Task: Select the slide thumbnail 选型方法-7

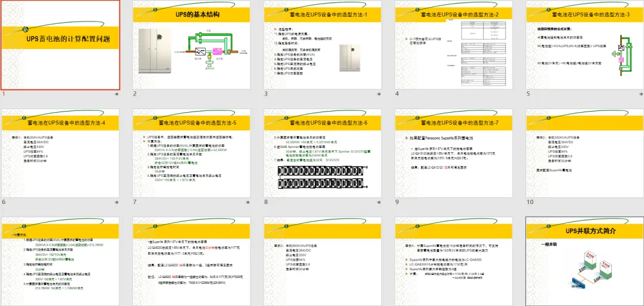Action: pos(454,153)
